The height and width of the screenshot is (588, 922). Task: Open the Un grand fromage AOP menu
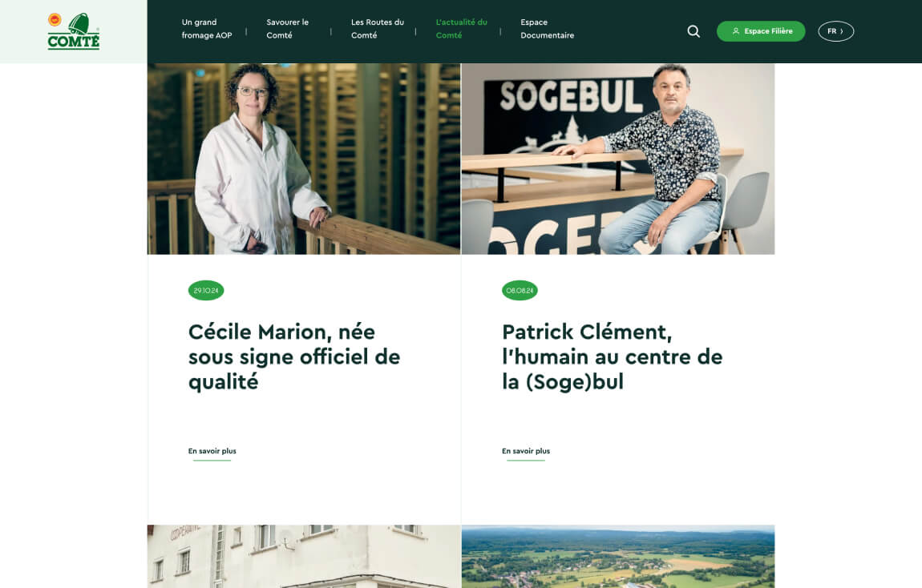pyautogui.click(x=206, y=29)
